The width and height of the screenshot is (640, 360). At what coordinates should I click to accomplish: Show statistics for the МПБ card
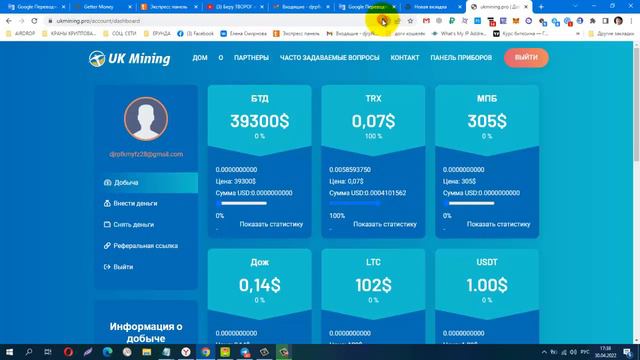click(x=498, y=224)
